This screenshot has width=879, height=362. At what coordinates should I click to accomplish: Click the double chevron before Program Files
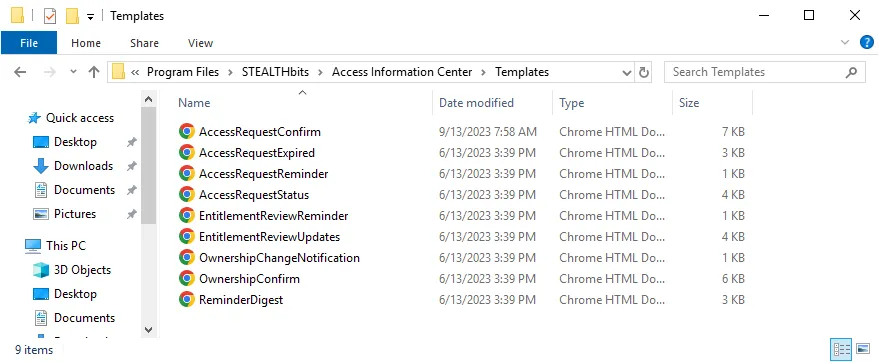(x=135, y=72)
